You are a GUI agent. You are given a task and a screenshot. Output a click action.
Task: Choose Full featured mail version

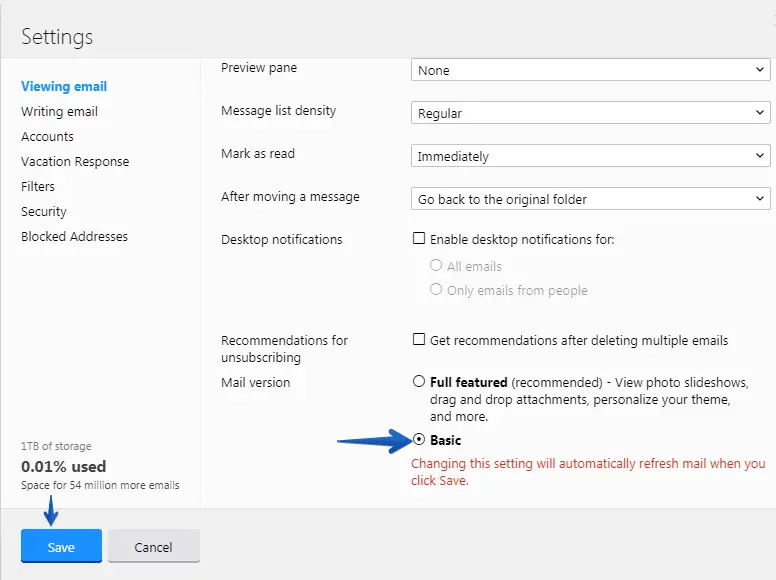pyautogui.click(x=419, y=382)
